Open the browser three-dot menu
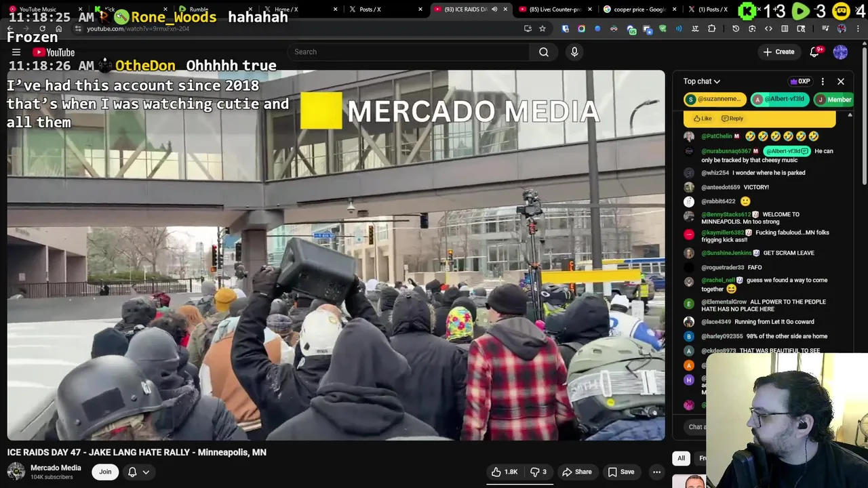This screenshot has height=488, width=868. point(858,28)
